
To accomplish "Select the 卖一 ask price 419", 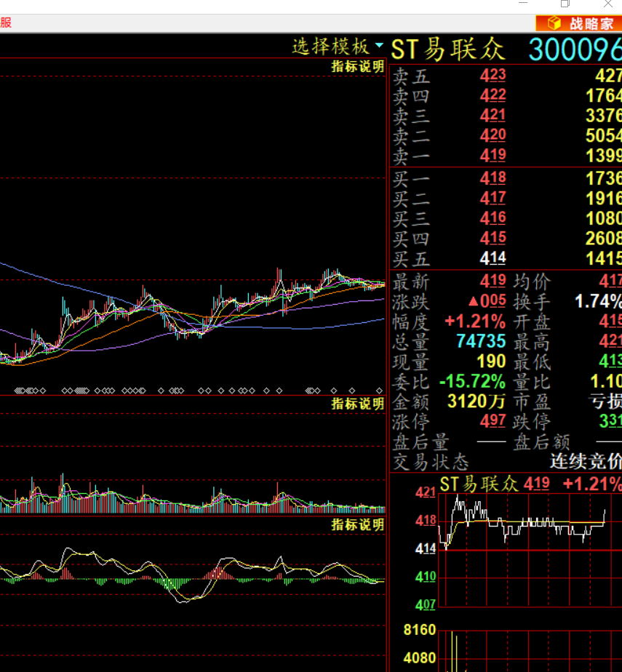I will pos(493,155).
